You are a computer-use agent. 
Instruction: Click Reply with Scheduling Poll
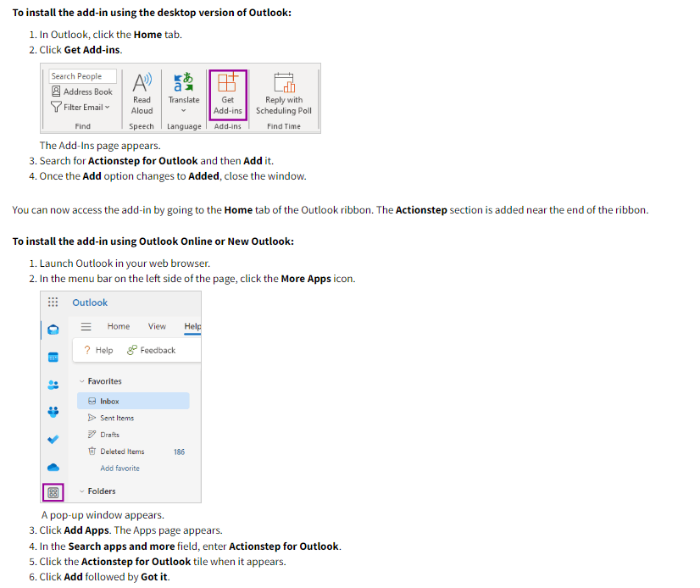pyautogui.click(x=283, y=95)
